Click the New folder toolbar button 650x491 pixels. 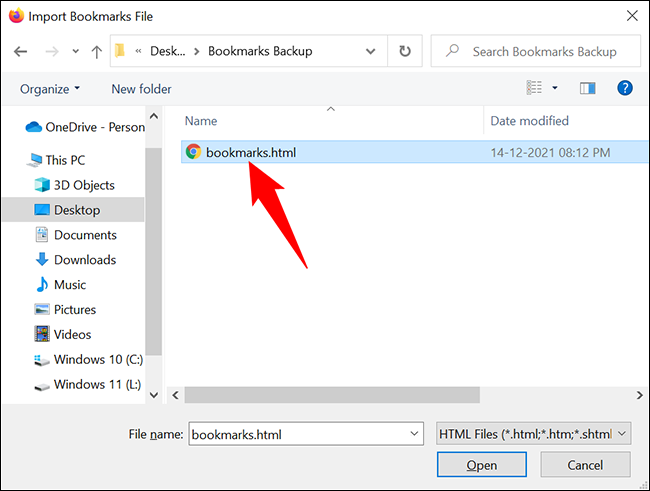[141, 89]
